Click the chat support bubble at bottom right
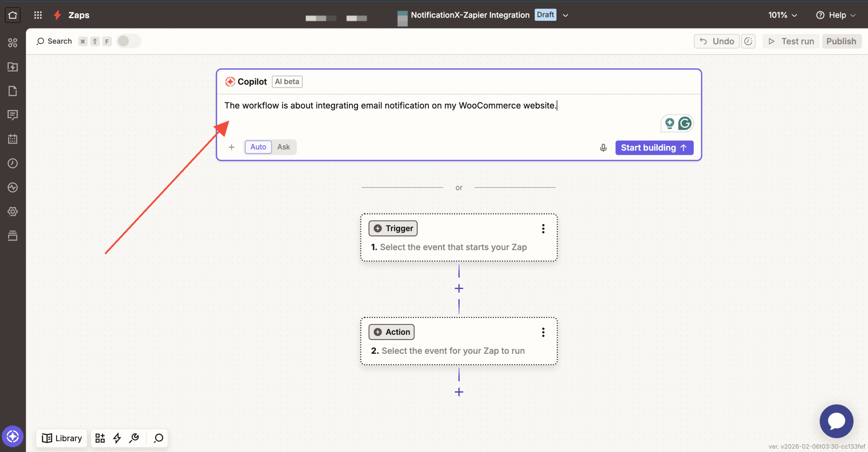 click(x=836, y=421)
